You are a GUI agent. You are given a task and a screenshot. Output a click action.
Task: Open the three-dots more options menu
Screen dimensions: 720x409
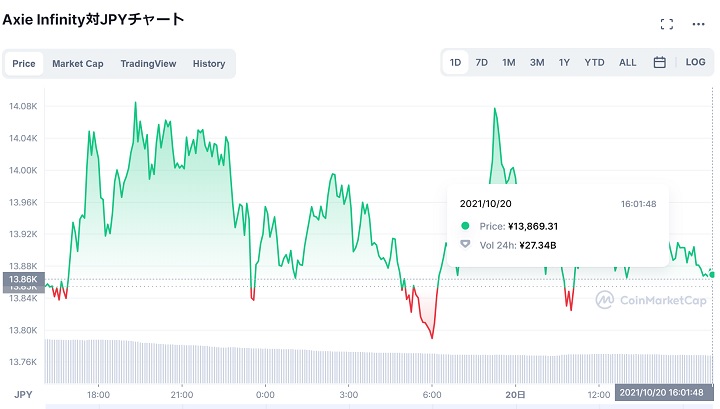click(x=698, y=24)
